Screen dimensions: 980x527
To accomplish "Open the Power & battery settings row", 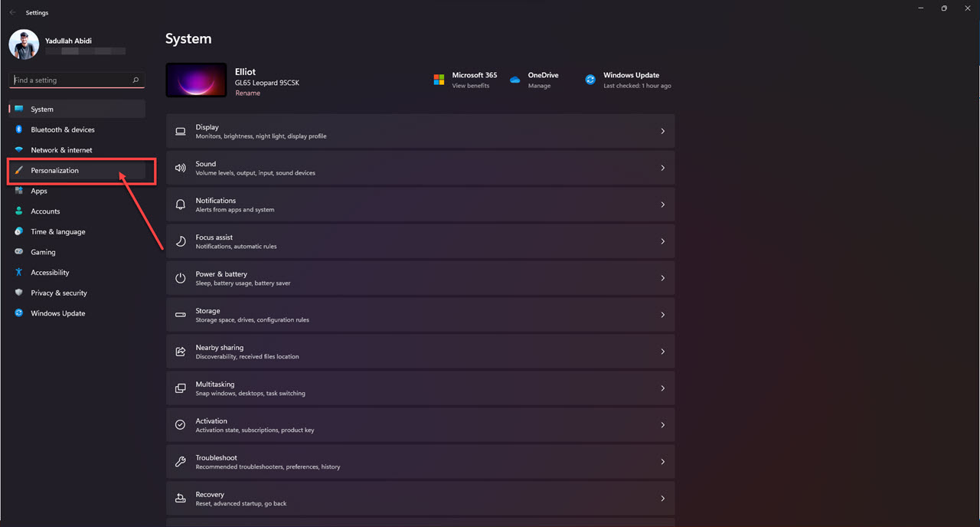I will [420, 278].
